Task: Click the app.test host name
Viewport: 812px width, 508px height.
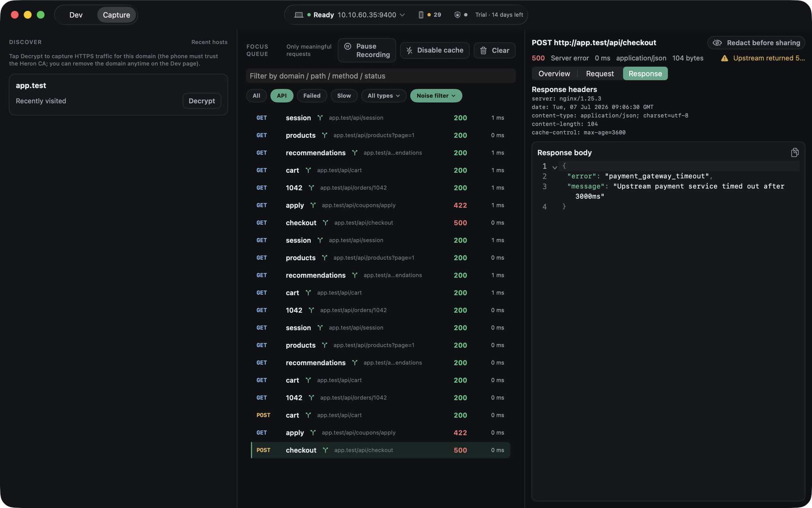Action: point(31,85)
